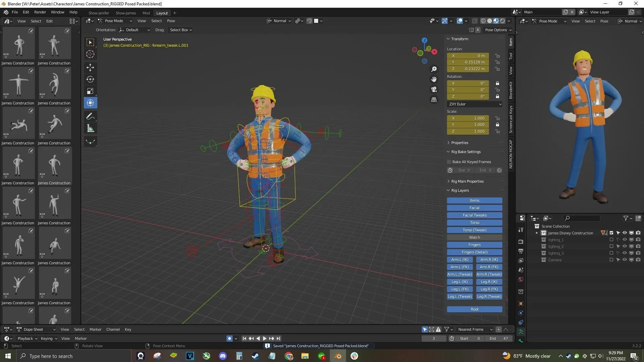
Task: Select the Rotate tool
Action: (x=90, y=79)
